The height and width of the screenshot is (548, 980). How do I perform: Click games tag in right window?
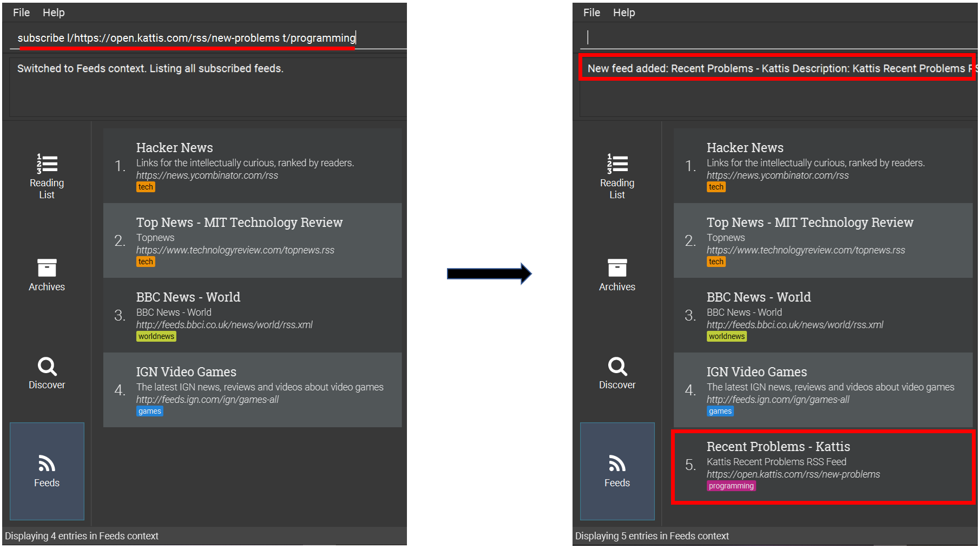[720, 411]
